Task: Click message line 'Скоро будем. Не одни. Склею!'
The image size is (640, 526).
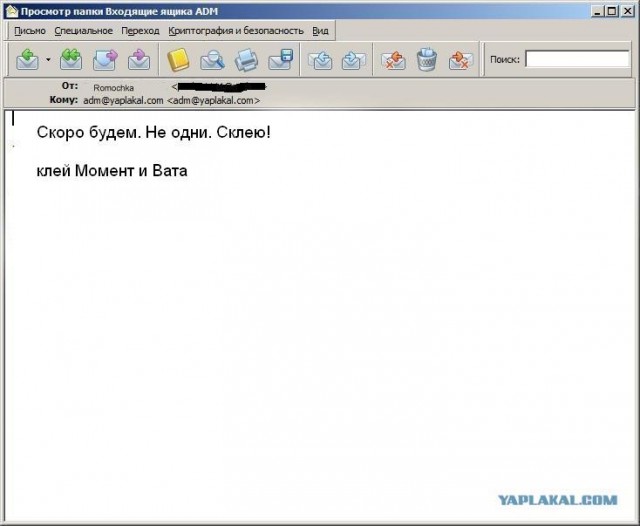Action: [153, 132]
